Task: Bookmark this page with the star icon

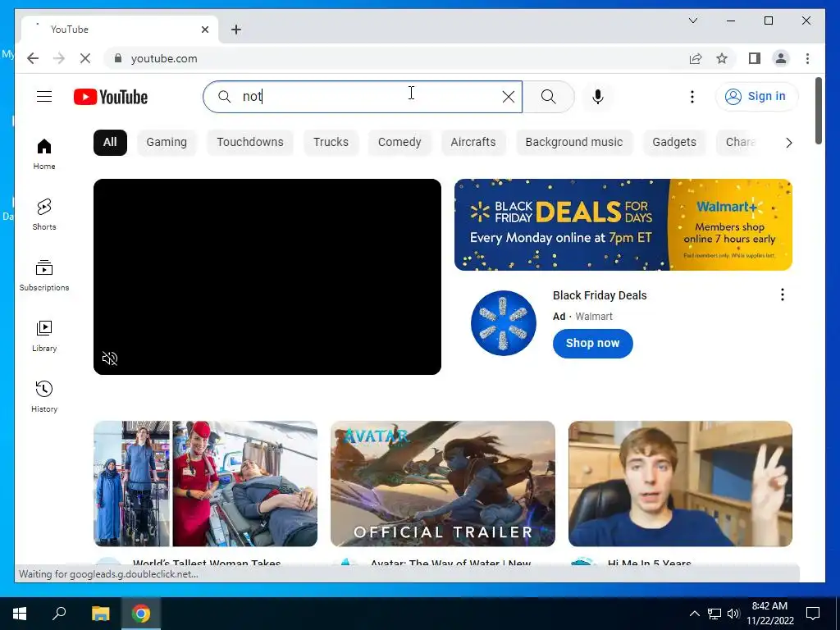Action: point(722,58)
